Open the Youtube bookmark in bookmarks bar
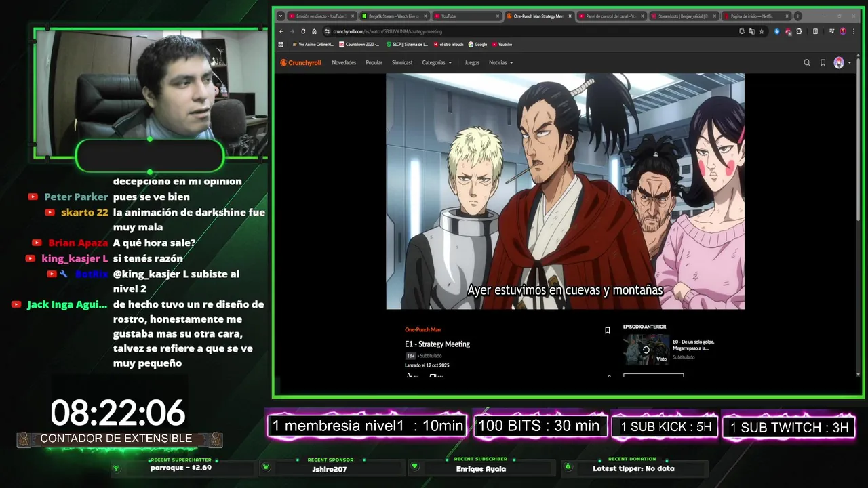 click(502, 45)
